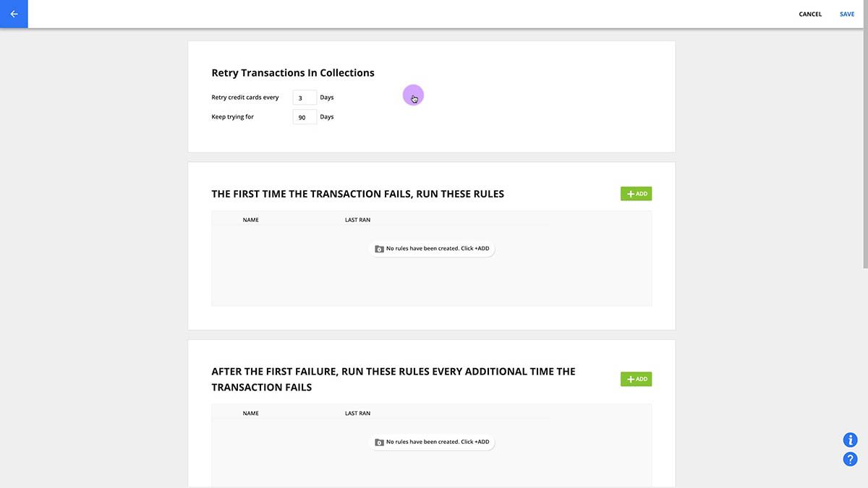Open the blue help question mark icon
The width and height of the screenshot is (868, 488).
pyautogui.click(x=851, y=459)
